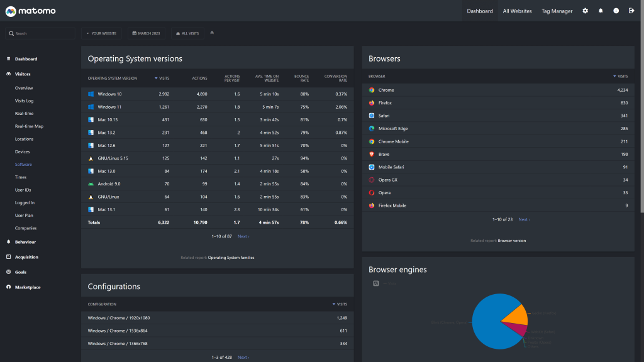The width and height of the screenshot is (644, 362).
Task: Click the Firefox Mobile browser icon
Action: [372, 206]
